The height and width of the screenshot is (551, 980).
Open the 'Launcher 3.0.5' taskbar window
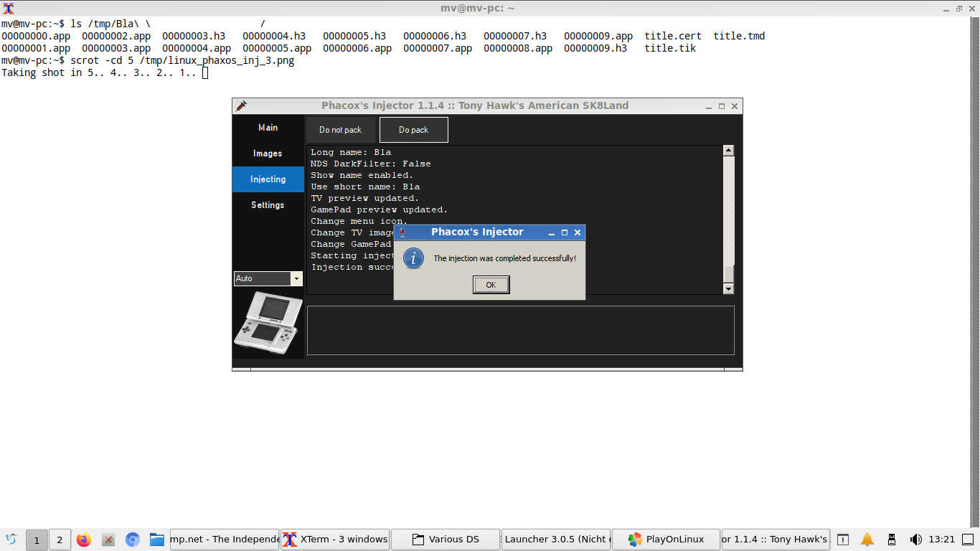(x=557, y=540)
